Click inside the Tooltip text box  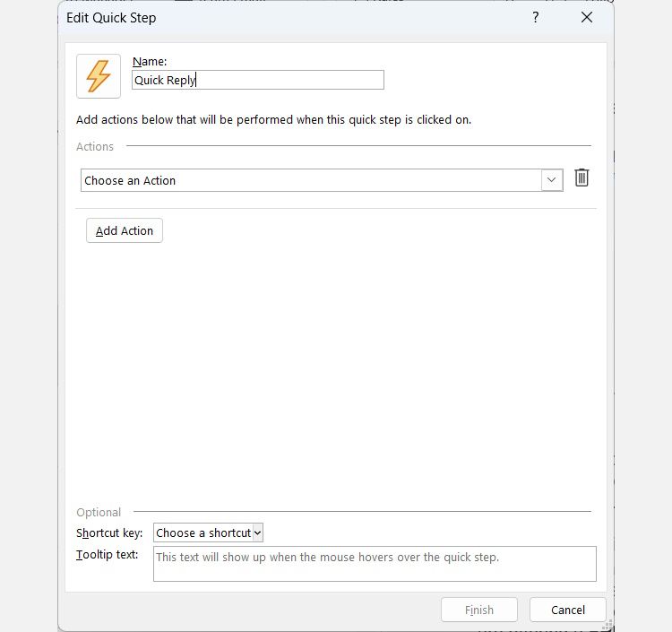(375, 564)
